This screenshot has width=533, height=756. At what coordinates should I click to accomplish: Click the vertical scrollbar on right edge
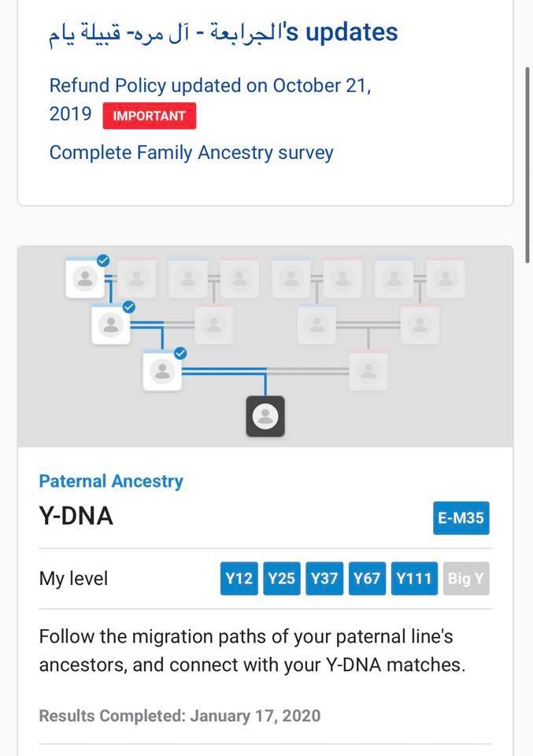pos(527,165)
